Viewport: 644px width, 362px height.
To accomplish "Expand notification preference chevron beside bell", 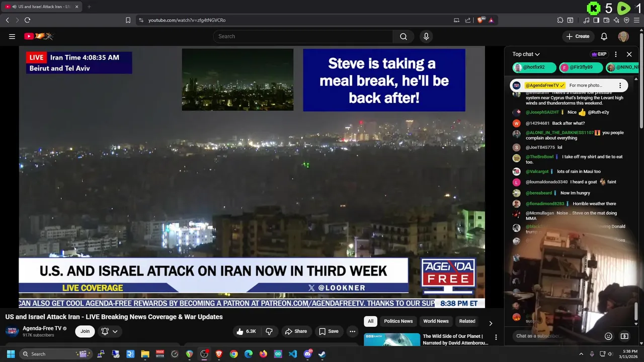I will coord(115,331).
